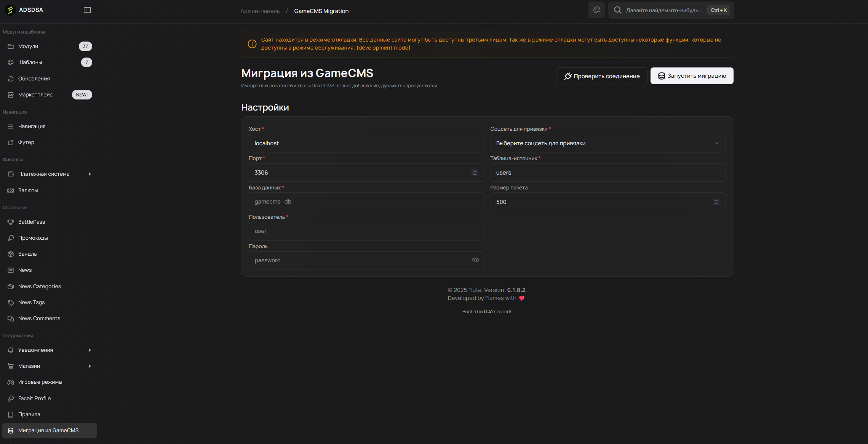Collapse the sidebar using the panel toggle

pos(87,10)
